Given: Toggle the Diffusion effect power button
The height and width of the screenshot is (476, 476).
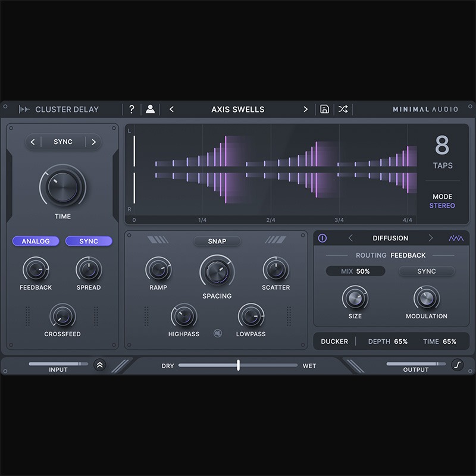Looking at the screenshot, I should pyautogui.click(x=322, y=239).
